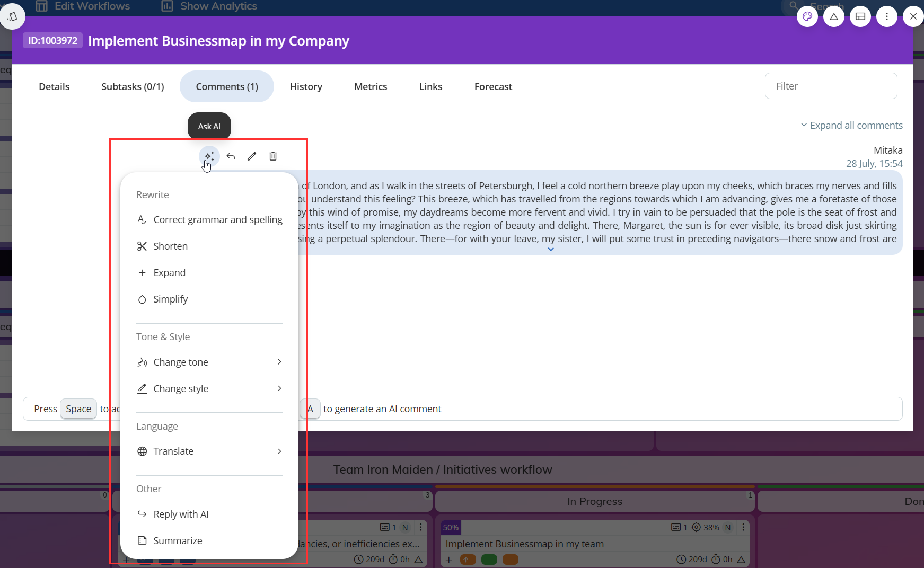Open the History tab
This screenshot has width=924, height=568.
(x=306, y=86)
